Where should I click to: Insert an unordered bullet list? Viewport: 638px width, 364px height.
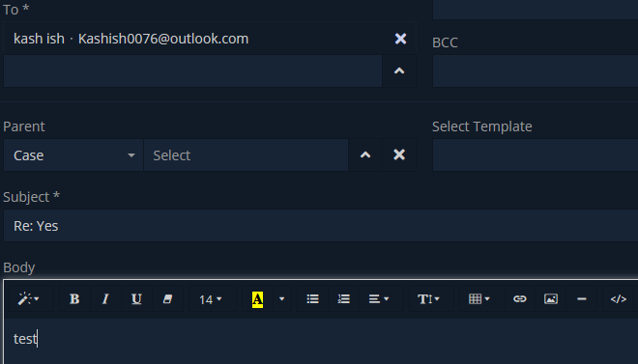312,299
